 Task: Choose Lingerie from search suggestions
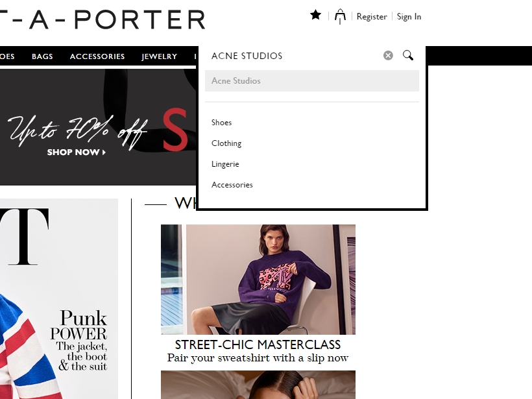[x=225, y=164]
